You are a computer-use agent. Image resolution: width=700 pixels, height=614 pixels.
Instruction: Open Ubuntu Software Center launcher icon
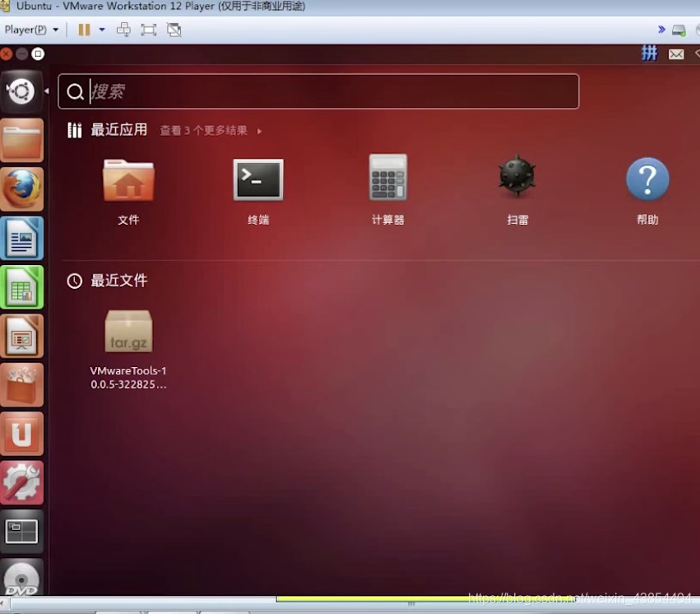click(x=22, y=385)
